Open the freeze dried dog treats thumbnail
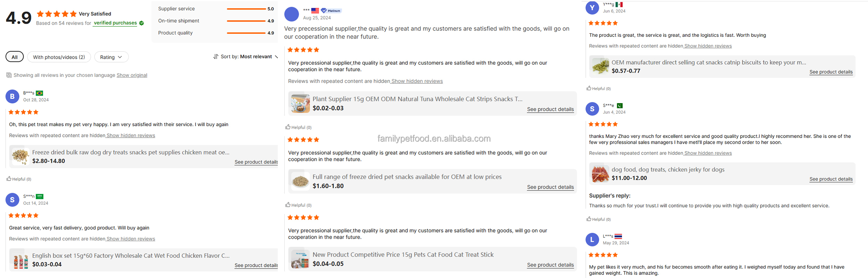The image size is (868, 278). 20,156
